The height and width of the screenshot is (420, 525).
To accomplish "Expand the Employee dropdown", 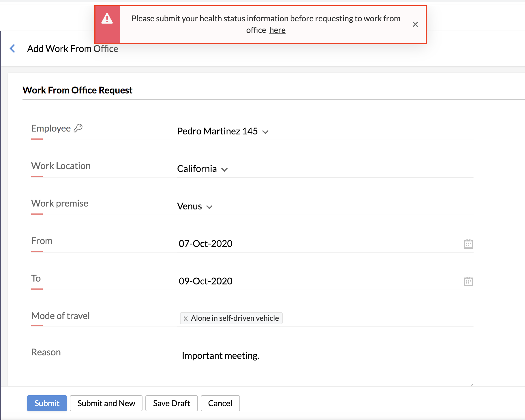I will click(265, 132).
